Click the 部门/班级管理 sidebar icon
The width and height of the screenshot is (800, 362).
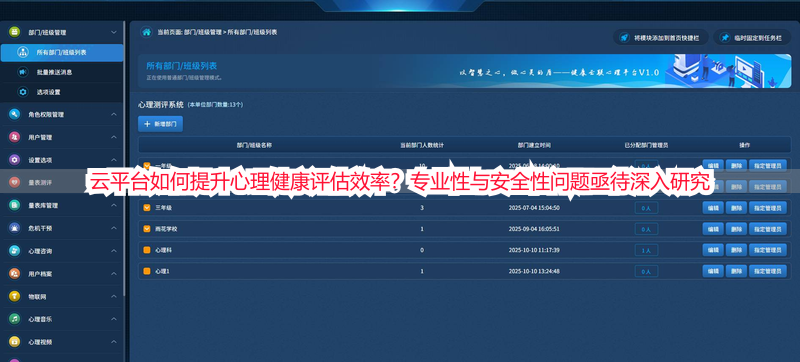(x=14, y=32)
